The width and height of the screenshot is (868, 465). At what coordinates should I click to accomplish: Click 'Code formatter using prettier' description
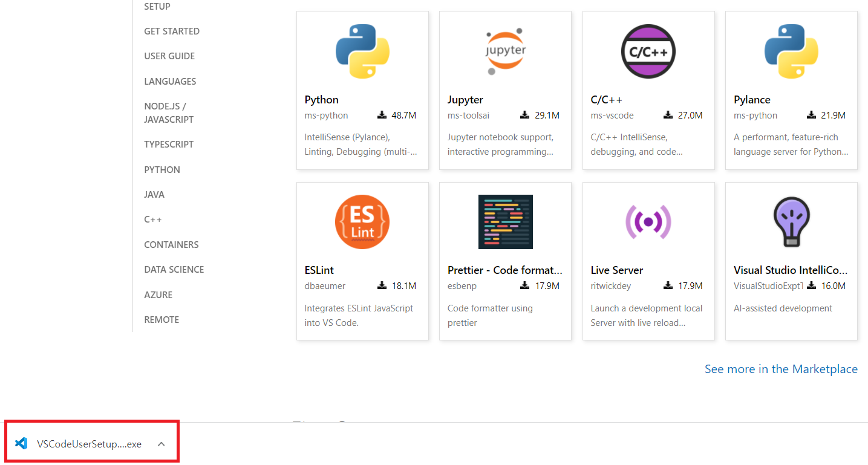(x=490, y=316)
